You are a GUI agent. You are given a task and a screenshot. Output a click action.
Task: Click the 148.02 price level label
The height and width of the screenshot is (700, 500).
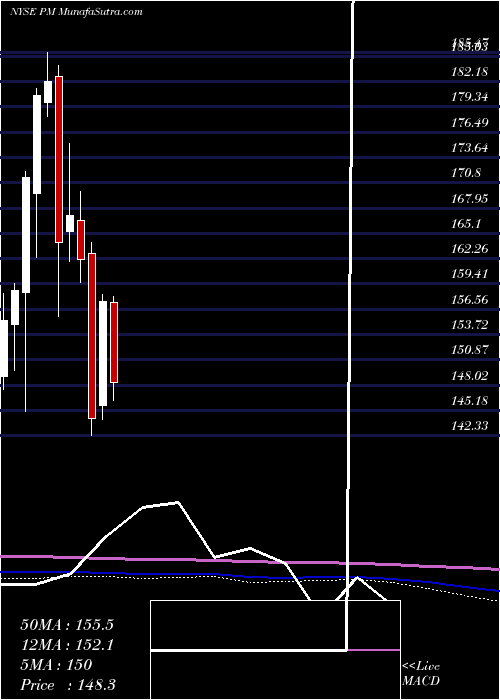click(x=470, y=375)
